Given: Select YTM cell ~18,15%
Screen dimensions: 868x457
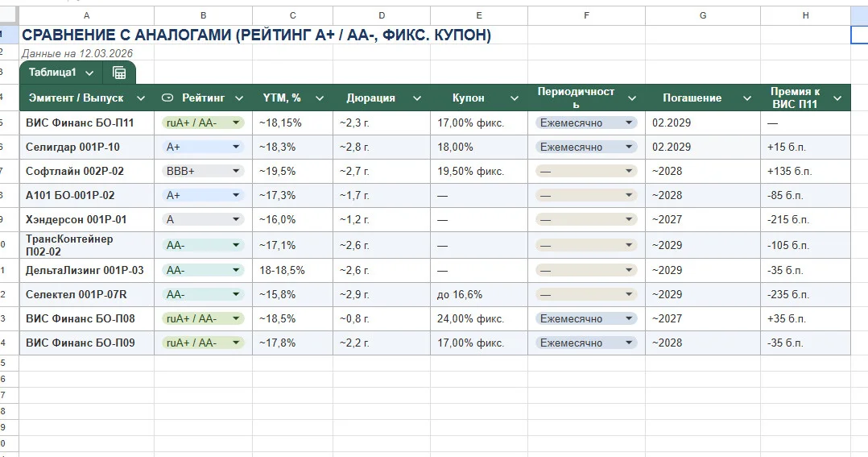Looking at the screenshot, I should 292,123.
